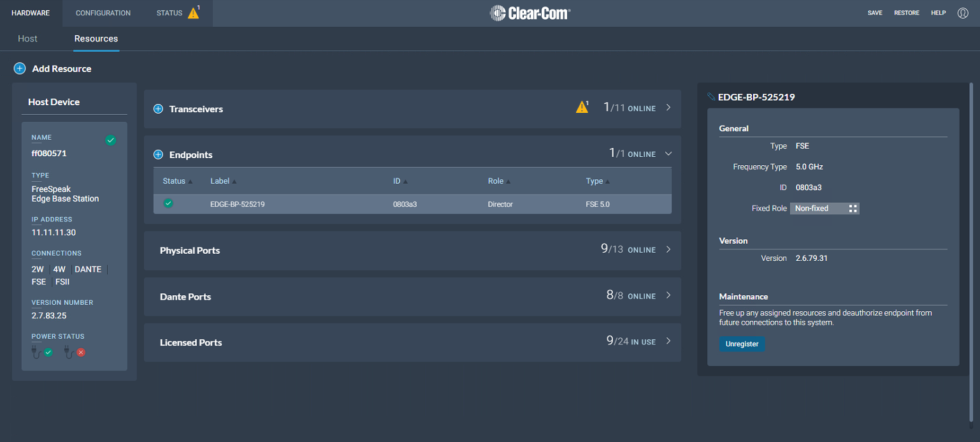This screenshot has width=980, height=442.
Task: Click the endpoint ID 0803a3 cell
Action: (405, 204)
